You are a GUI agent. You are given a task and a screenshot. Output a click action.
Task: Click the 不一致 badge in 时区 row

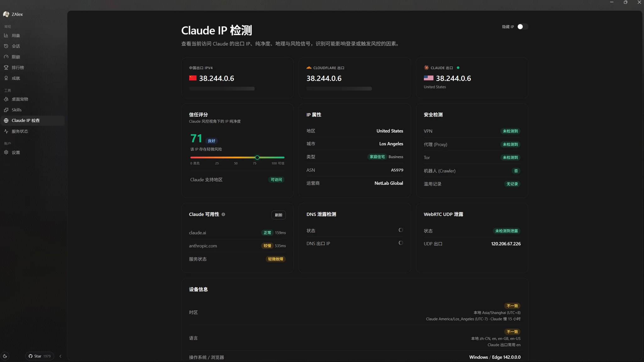point(512,306)
